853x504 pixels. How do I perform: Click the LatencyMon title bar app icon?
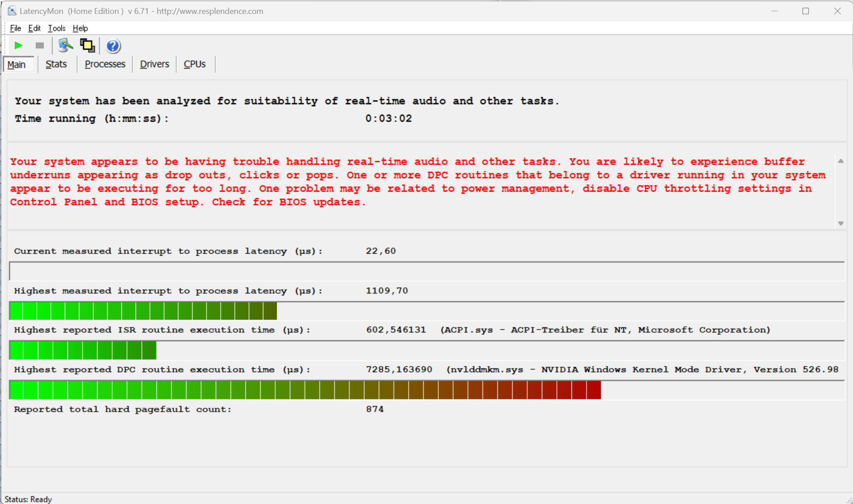(x=12, y=11)
